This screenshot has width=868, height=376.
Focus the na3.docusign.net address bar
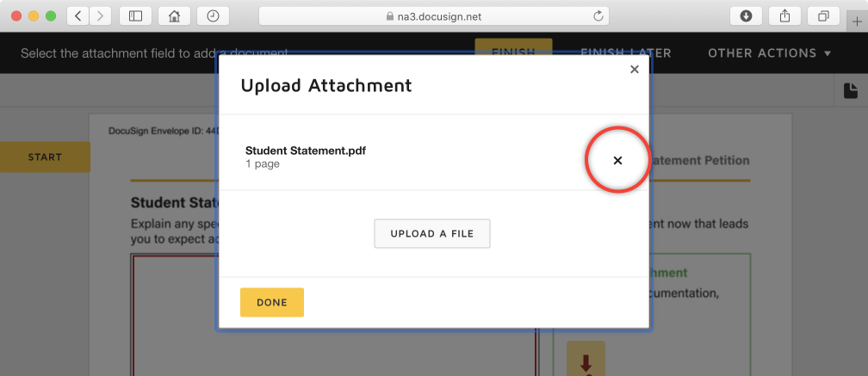coord(434,16)
